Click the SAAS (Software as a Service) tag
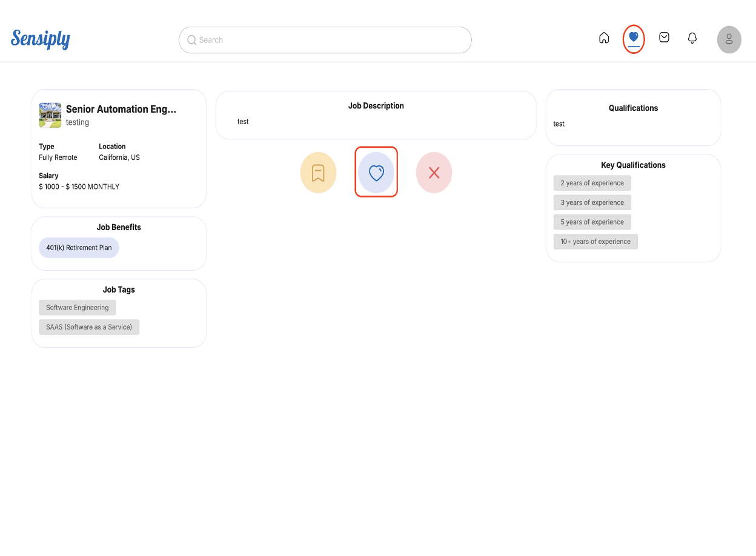The width and height of the screenshot is (756, 556). click(x=89, y=327)
